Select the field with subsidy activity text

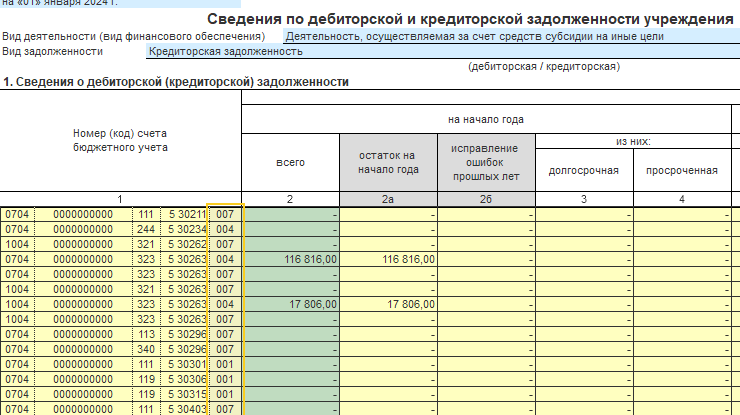[x=512, y=36]
